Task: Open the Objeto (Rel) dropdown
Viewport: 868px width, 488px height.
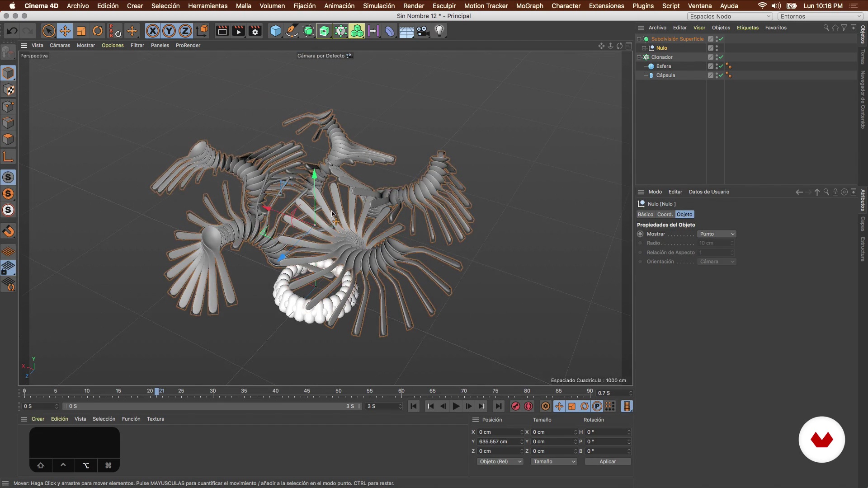Action: [500, 461]
